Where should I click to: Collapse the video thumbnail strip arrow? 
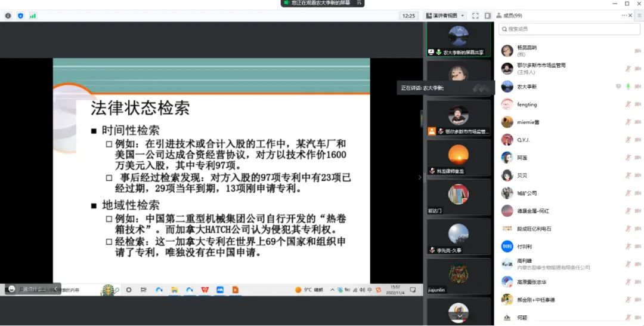pyautogui.click(x=419, y=177)
